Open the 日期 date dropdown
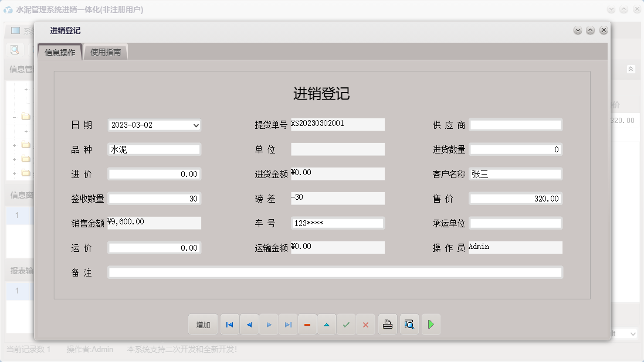The image size is (644, 362). tap(195, 125)
